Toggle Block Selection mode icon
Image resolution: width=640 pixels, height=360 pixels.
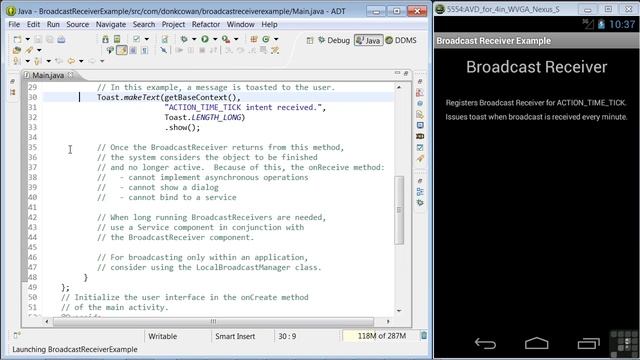pos(133,50)
